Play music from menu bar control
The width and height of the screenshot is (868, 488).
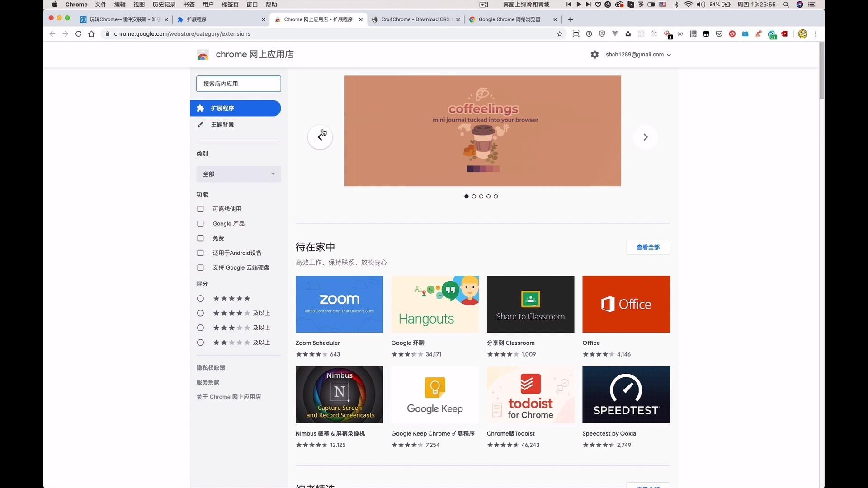(579, 5)
